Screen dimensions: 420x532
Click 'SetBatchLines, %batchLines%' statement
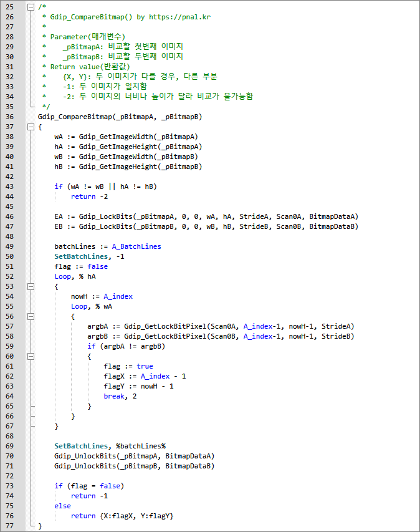[110, 446]
